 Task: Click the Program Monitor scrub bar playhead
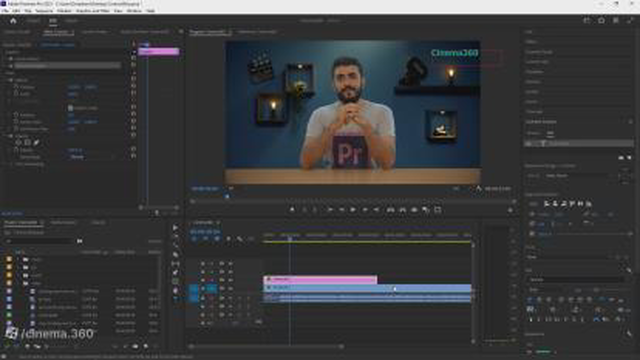tap(227, 196)
